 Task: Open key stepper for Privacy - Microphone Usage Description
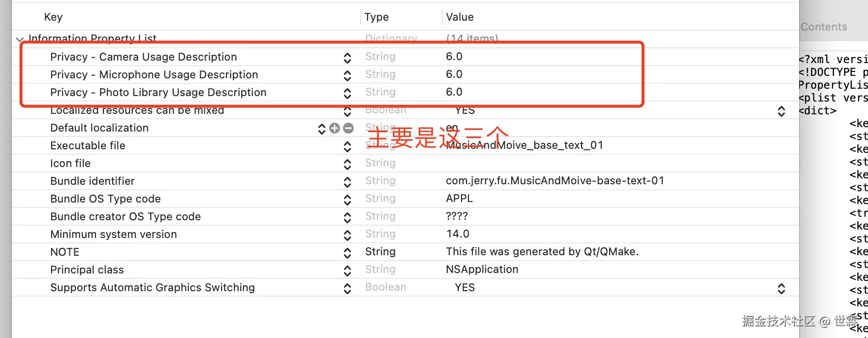347,75
